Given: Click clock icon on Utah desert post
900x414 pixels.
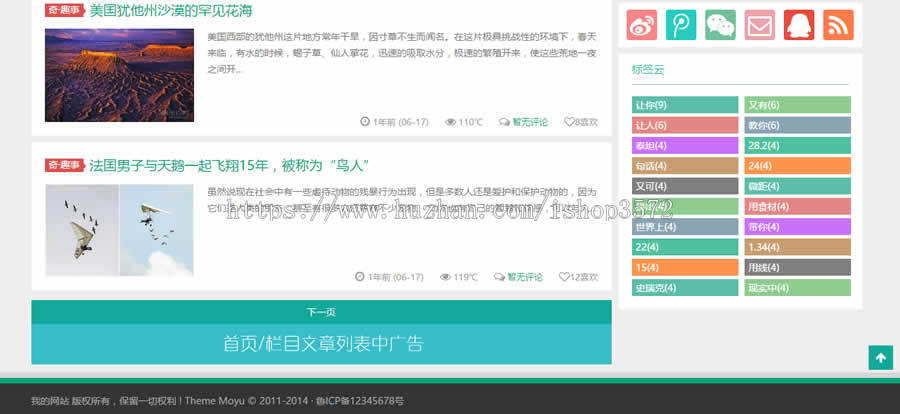Looking at the screenshot, I should (x=364, y=122).
